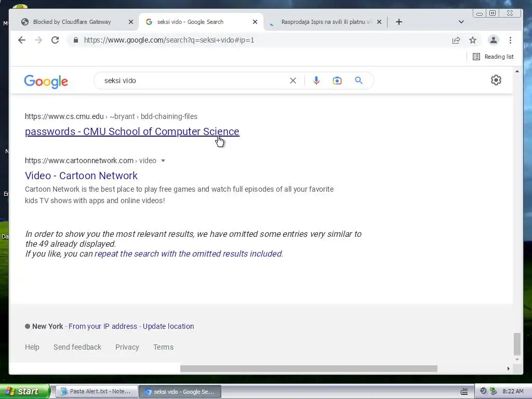Click the horizontal scrollbar thumb
Screen dimensions: 532x399
point(309,368)
